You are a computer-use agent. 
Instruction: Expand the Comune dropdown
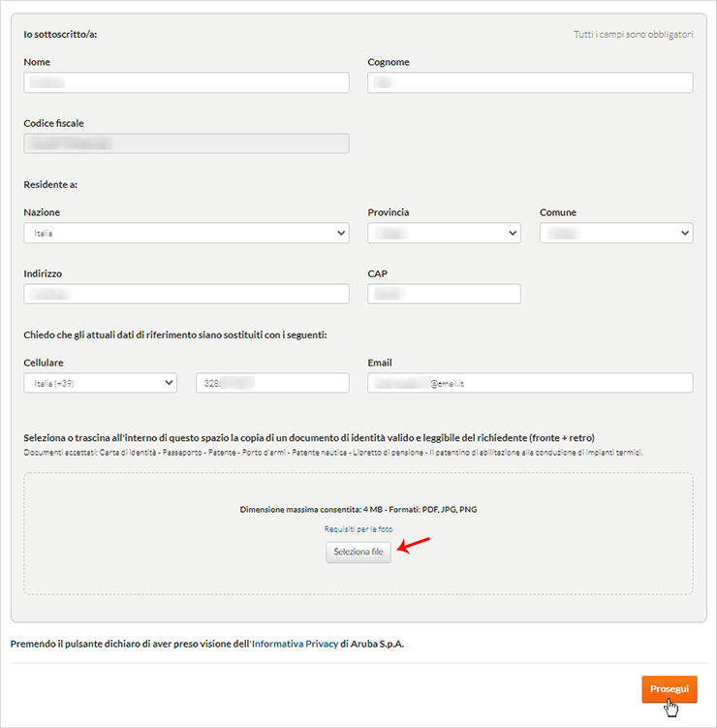pyautogui.click(x=616, y=233)
